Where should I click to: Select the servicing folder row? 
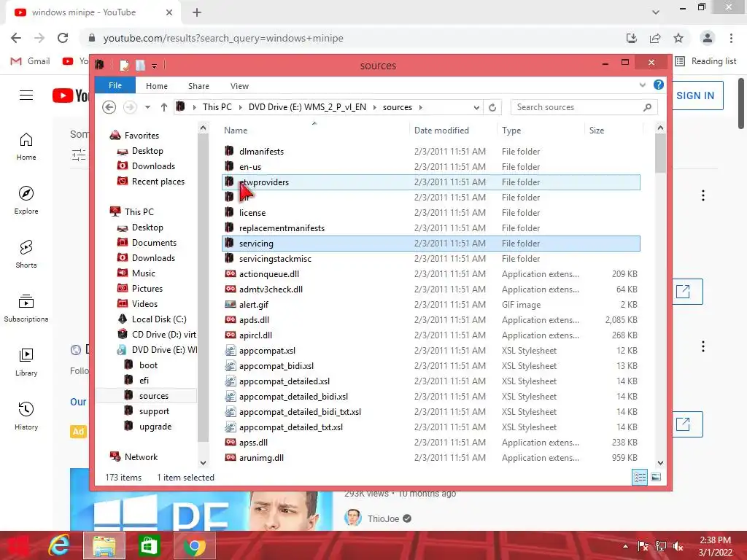point(430,244)
